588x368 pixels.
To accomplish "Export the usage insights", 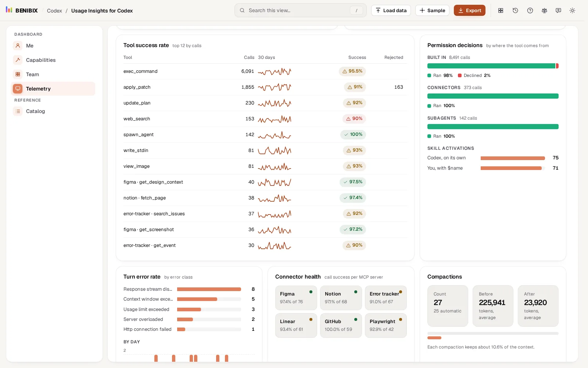I will (x=470, y=10).
